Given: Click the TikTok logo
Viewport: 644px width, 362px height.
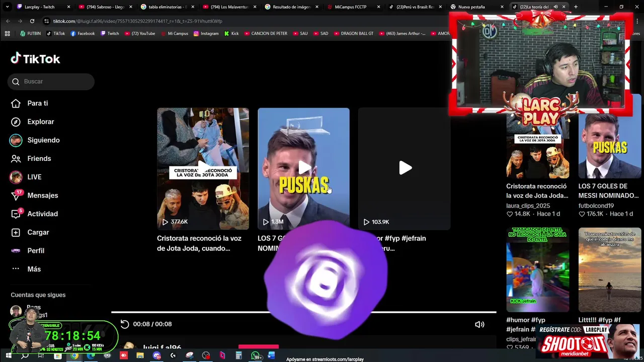Looking at the screenshot, I should [x=35, y=59].
